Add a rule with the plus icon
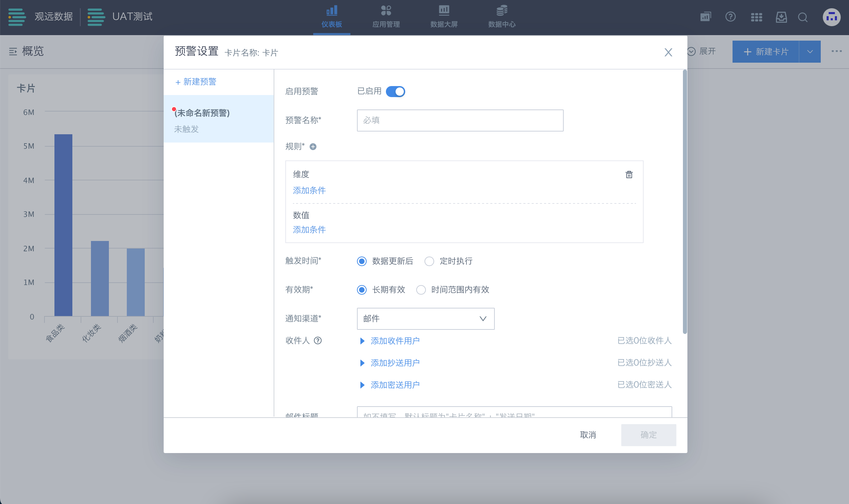849x504 pixels. (x=313, y=147)
